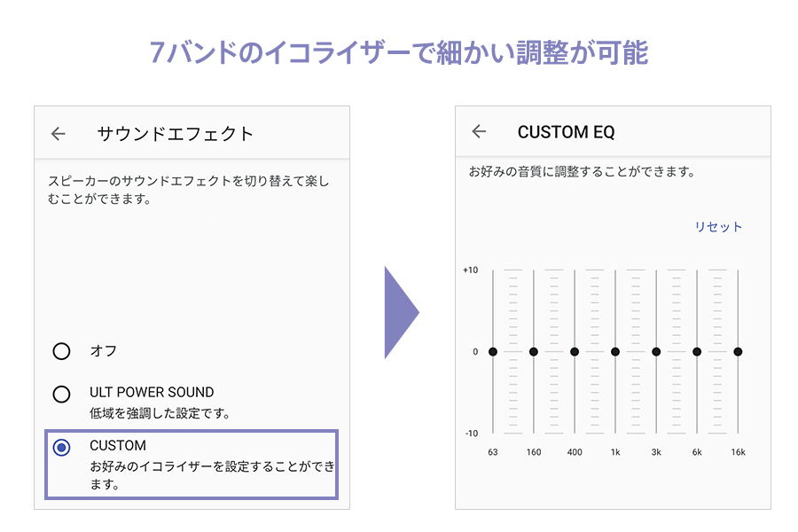Click the +10 level on the 63 slider track
This screenshot has height=532, width=798.
coord(493,270)
